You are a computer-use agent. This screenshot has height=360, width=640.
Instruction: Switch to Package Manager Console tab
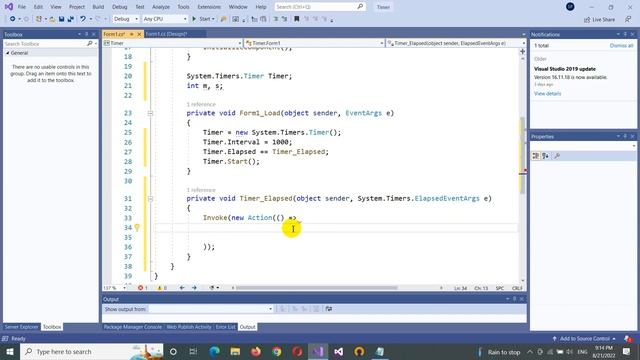point(133,327)
